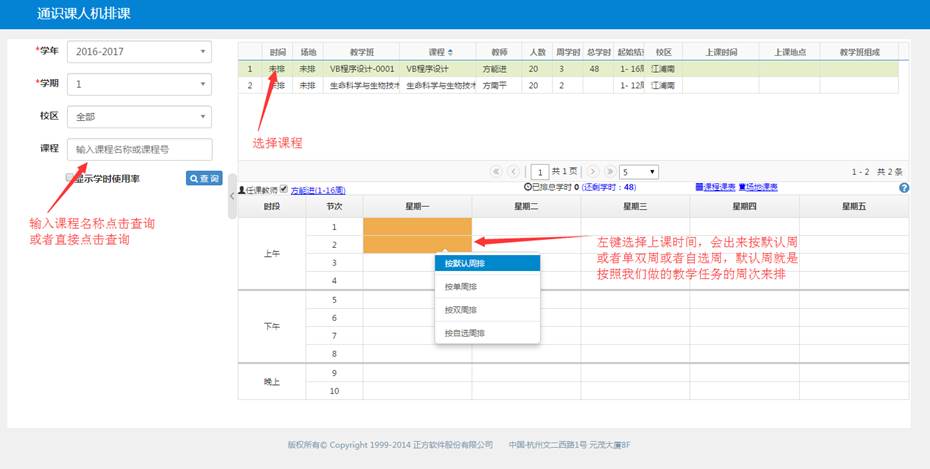Open the 学期 semester dropdown
The height and width of the screenshot is (469, 930).
[x=140, y=84]
